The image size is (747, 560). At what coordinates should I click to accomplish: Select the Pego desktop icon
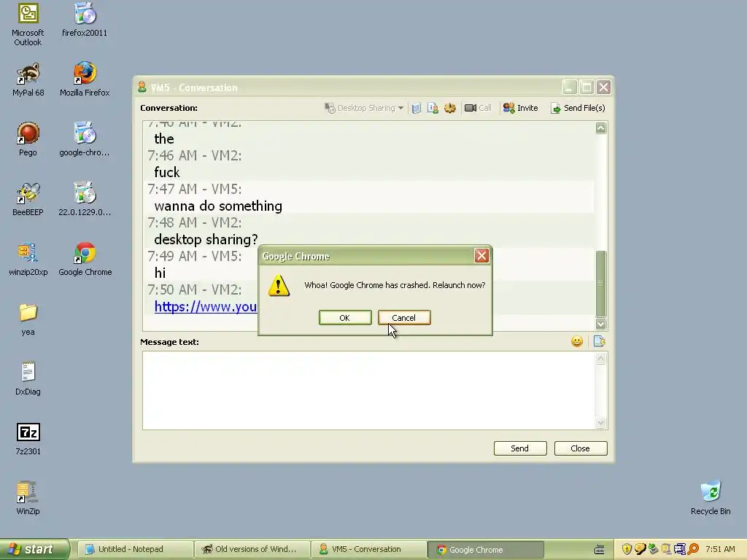tap(28, 139)
